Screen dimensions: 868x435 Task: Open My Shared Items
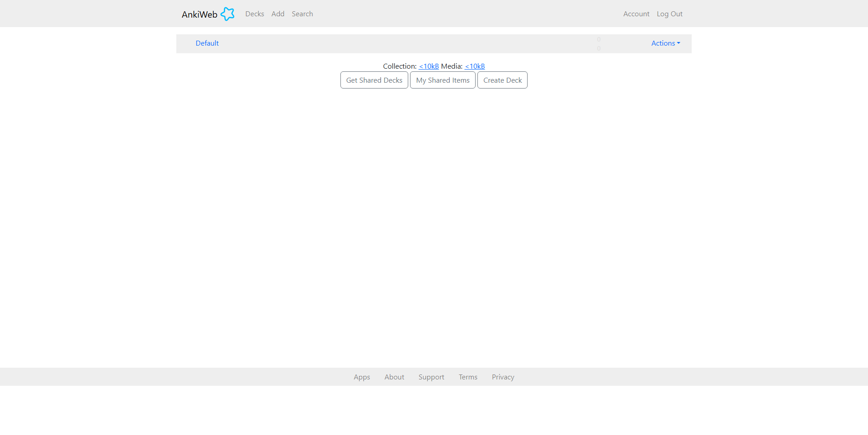443,80
